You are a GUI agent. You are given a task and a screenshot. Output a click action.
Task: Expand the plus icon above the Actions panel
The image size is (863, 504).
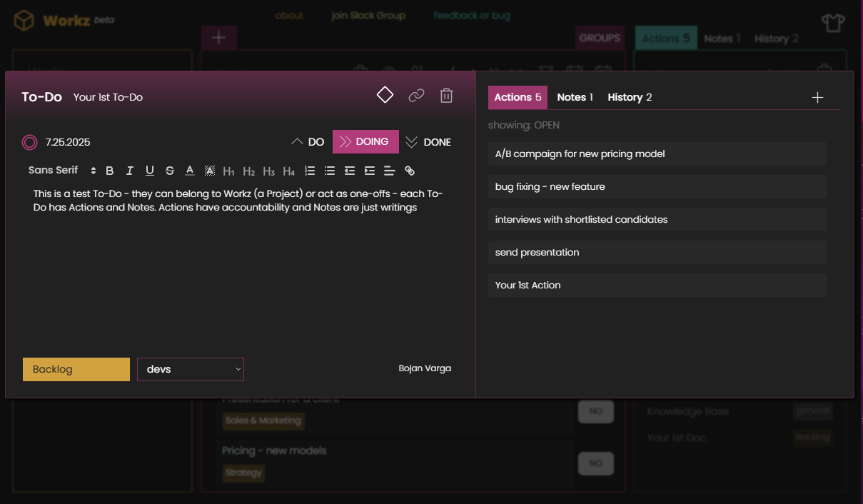coord(817,96)
